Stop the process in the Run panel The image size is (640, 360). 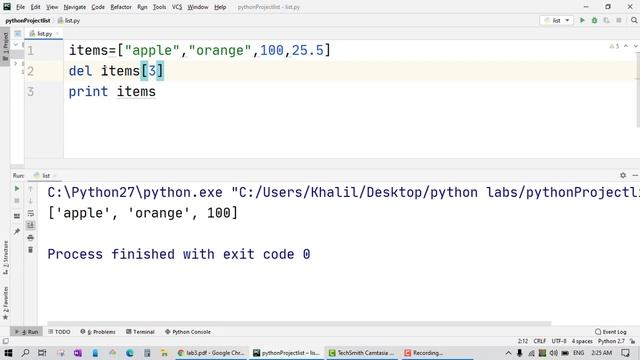click(17, 201)
